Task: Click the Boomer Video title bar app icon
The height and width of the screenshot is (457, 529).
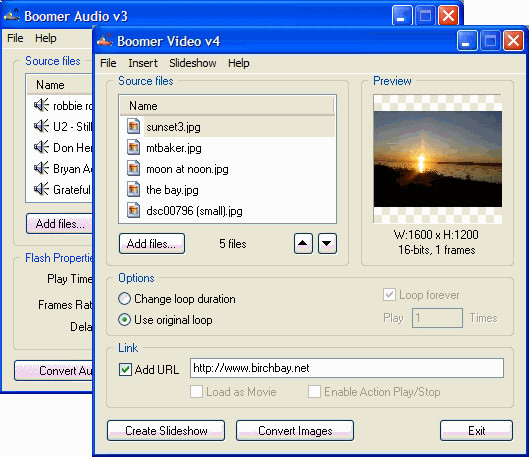Action: (x=105, y=40)
